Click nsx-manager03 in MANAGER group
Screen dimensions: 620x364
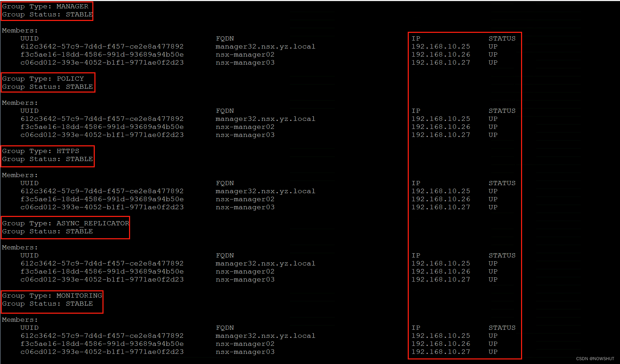[x=245, y=63]
